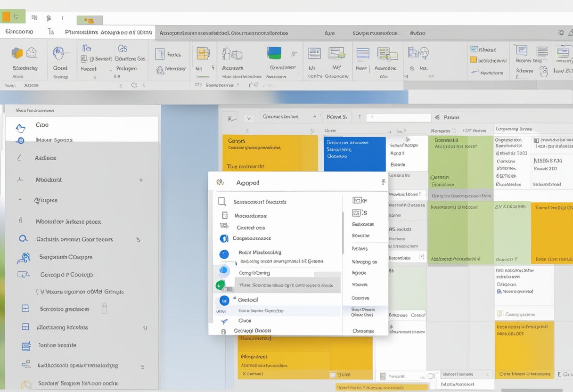Tick the empty checkbox at popup list top
The image size is (573, 392).
(222, 202)
